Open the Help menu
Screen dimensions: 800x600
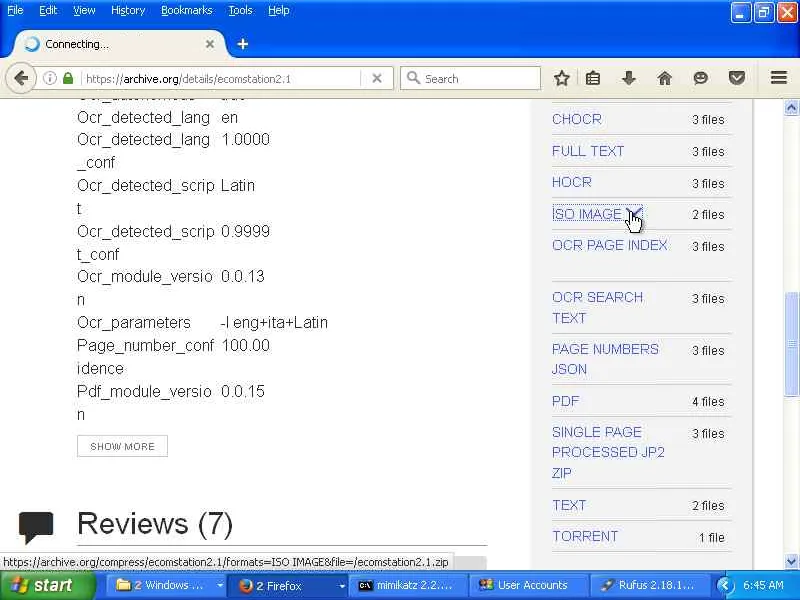click(279, 10)
